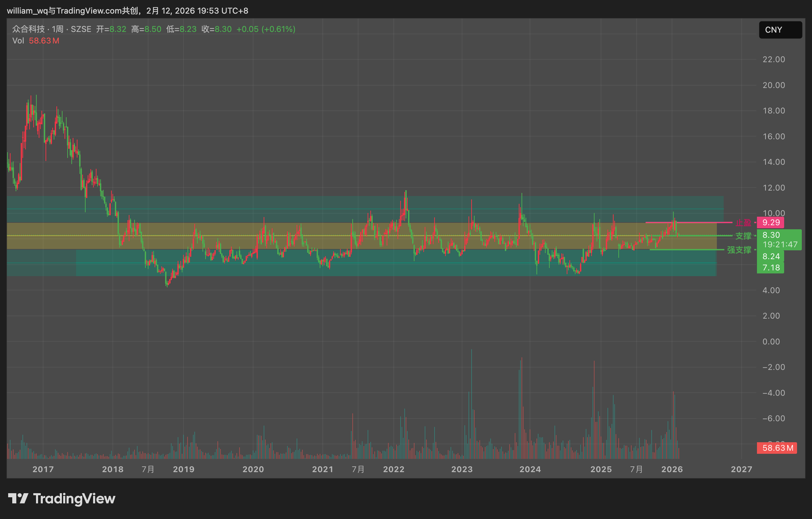Viewport: 812px width, 519px height.
Task: Click the CNY currency button
Action: (780, 30)
